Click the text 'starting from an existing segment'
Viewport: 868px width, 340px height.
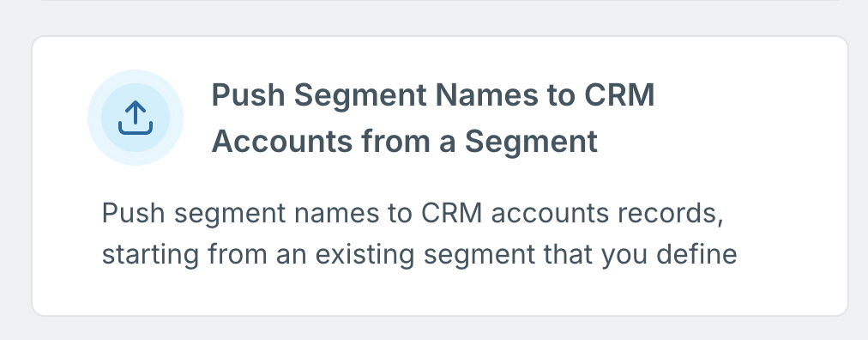click(x=319, y=255)
